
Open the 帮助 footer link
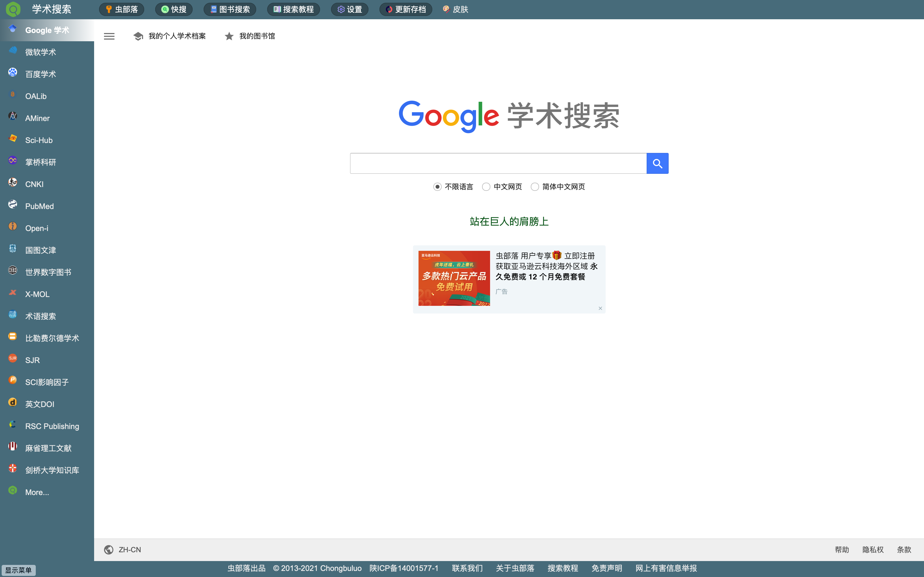(x=841, y=549)
